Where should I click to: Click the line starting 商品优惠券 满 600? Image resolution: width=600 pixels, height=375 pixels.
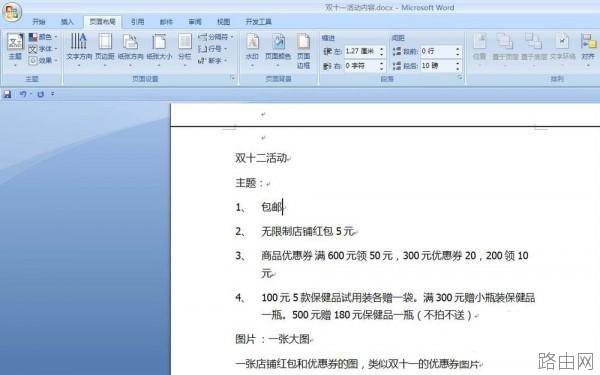(x=395, y=256)
